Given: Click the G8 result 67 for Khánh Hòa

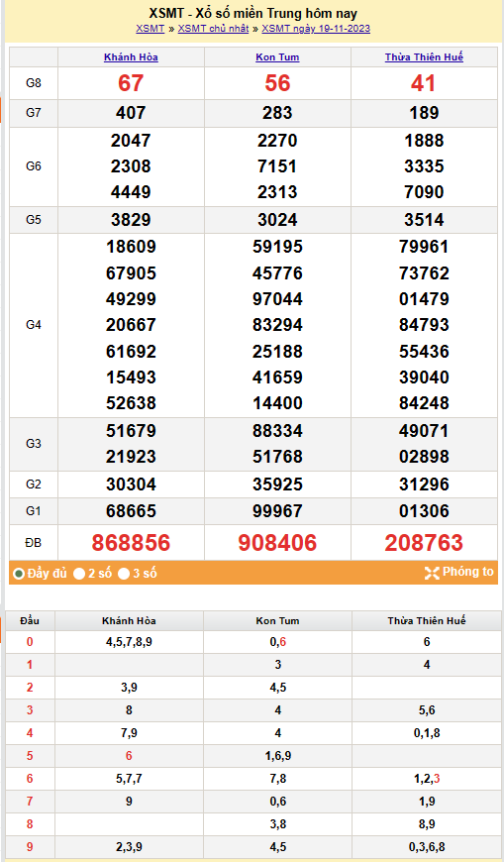Looking at the screenshot, I should click(131, 83).
